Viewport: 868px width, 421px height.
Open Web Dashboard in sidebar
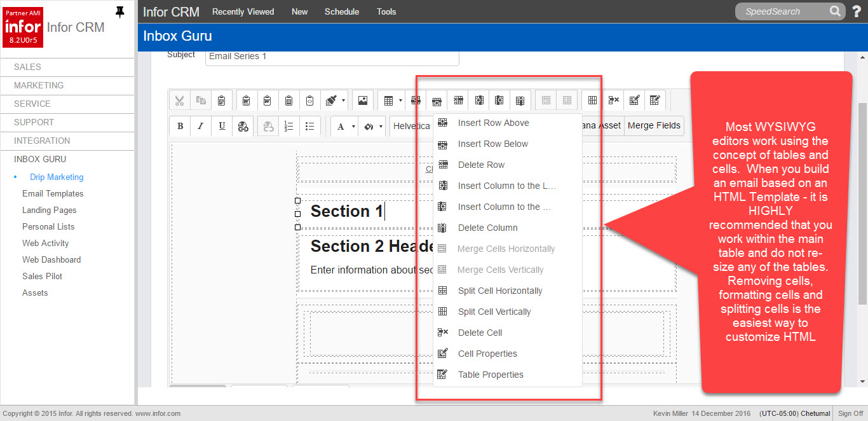pyautogui.click(x=51, y=259)
